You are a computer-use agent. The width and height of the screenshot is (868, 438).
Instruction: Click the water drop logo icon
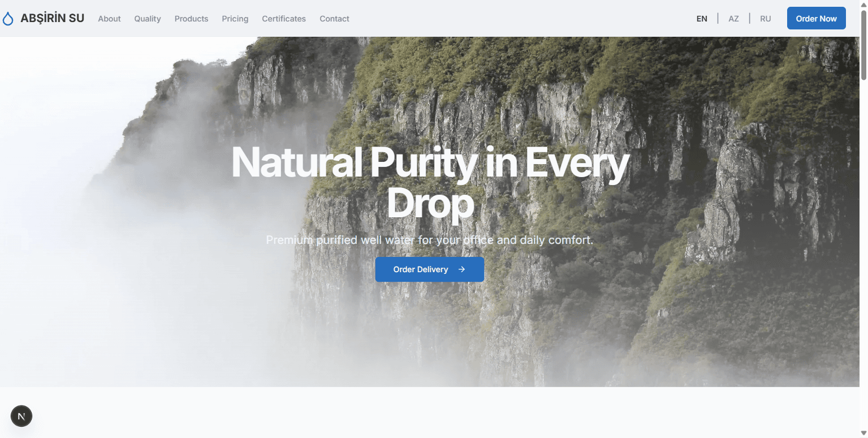tap(8, 19)
